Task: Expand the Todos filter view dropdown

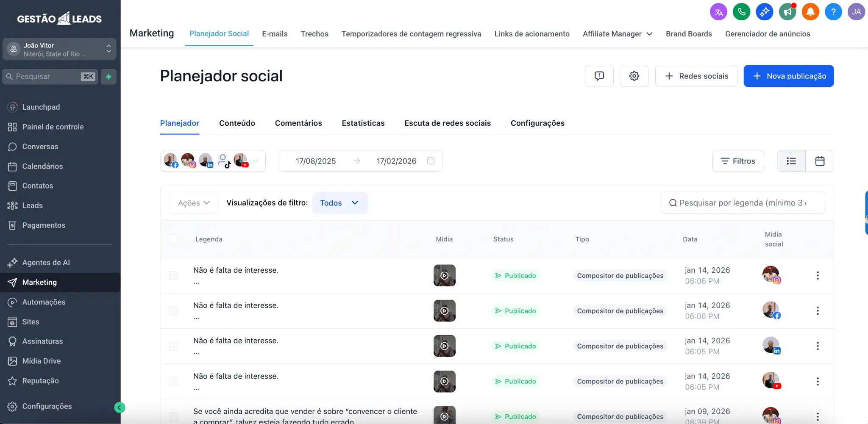Action: pyautogui.click(x=340, y=203)
